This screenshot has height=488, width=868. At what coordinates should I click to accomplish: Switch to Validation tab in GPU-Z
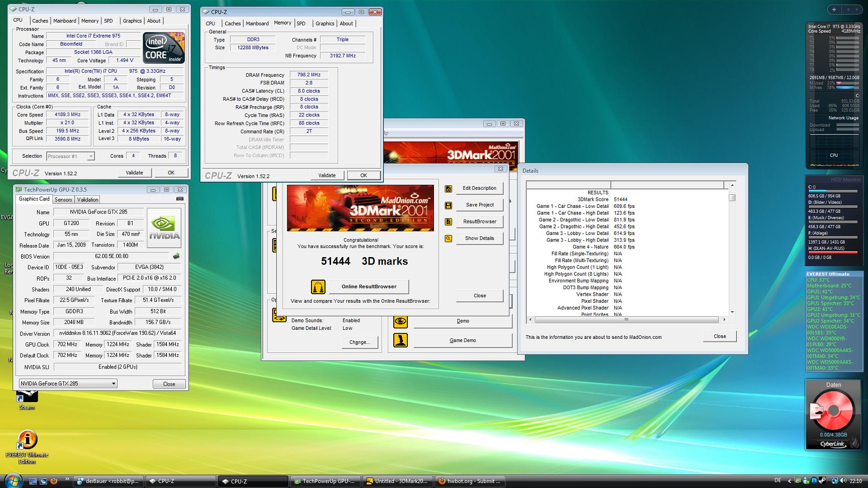87,199
